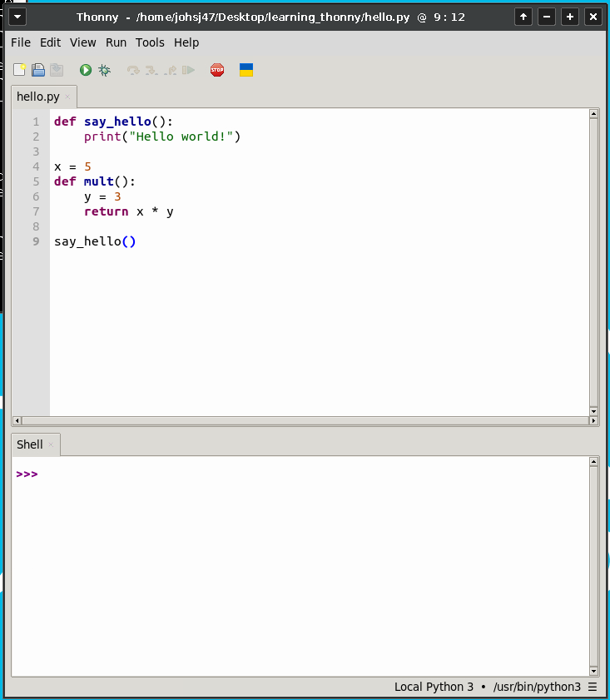Open the File menu

pos(21,42)
